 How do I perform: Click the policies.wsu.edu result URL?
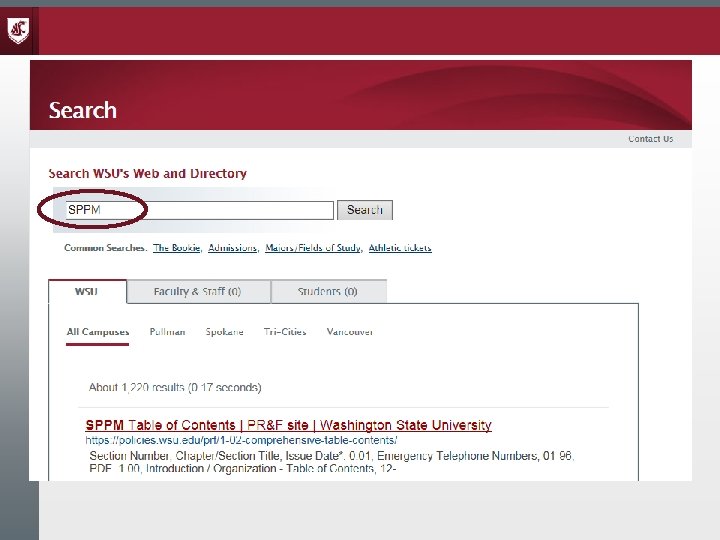[x=241, y=440]
